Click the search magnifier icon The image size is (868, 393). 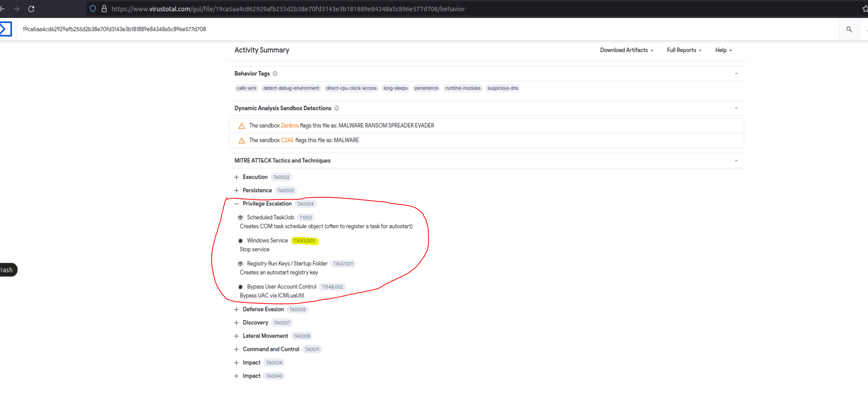(849, 29)
